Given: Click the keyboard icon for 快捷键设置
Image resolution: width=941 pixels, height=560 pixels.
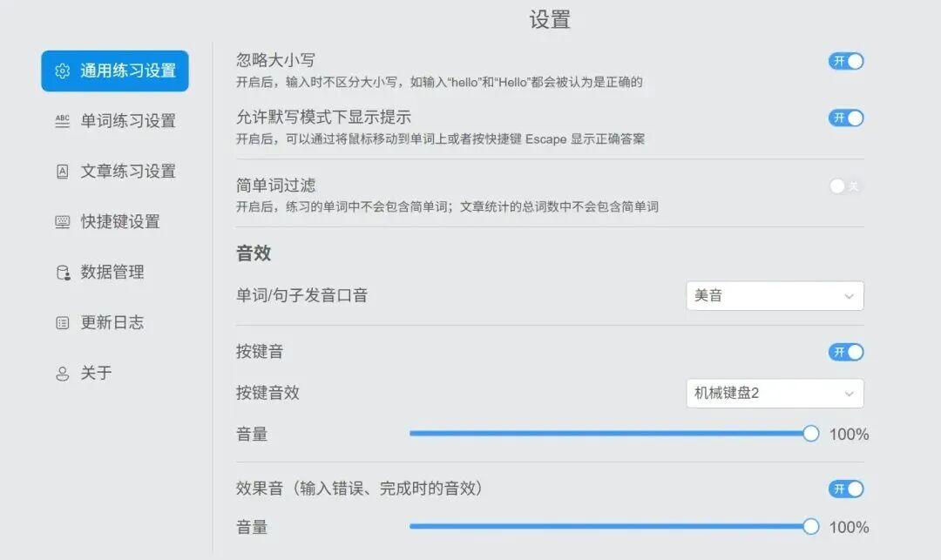Looking at the screenshot, I should (x=62, y=222).
